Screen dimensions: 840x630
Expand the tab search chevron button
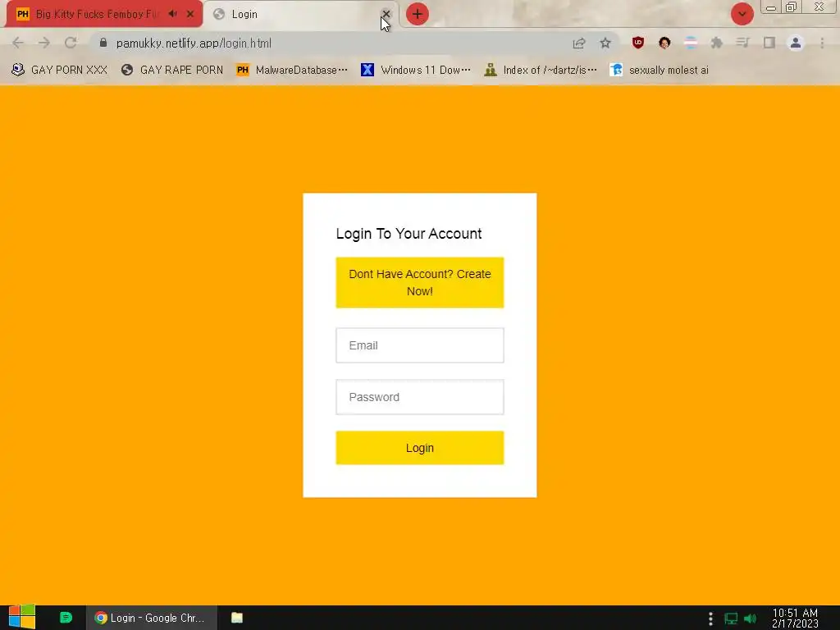pyautogui.click(x=742, y=14)
